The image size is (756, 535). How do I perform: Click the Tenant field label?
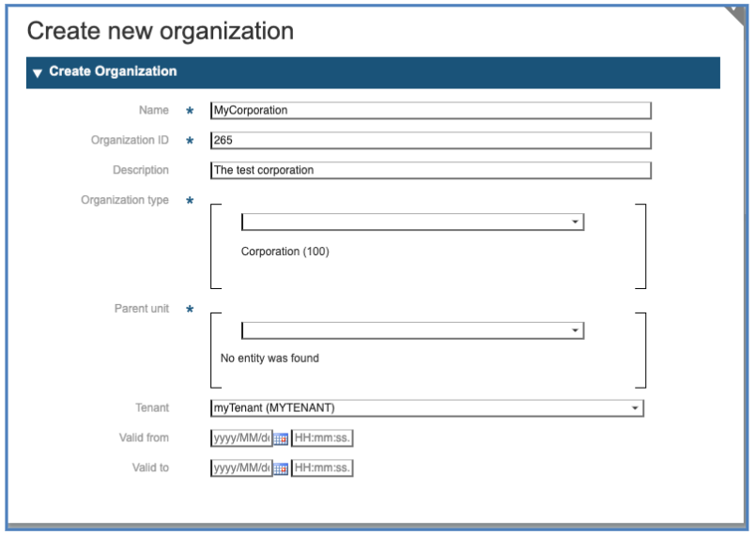pos(152,408)
